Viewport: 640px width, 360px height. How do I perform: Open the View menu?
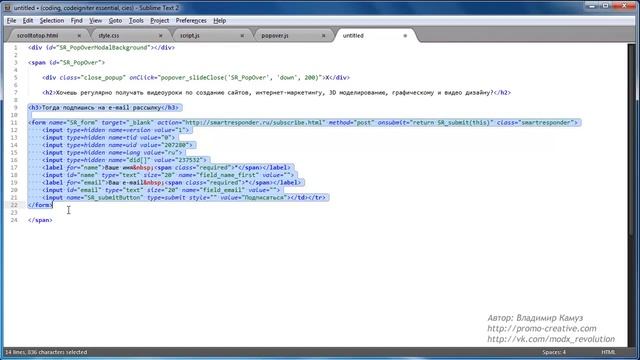(x=96, y=20)
